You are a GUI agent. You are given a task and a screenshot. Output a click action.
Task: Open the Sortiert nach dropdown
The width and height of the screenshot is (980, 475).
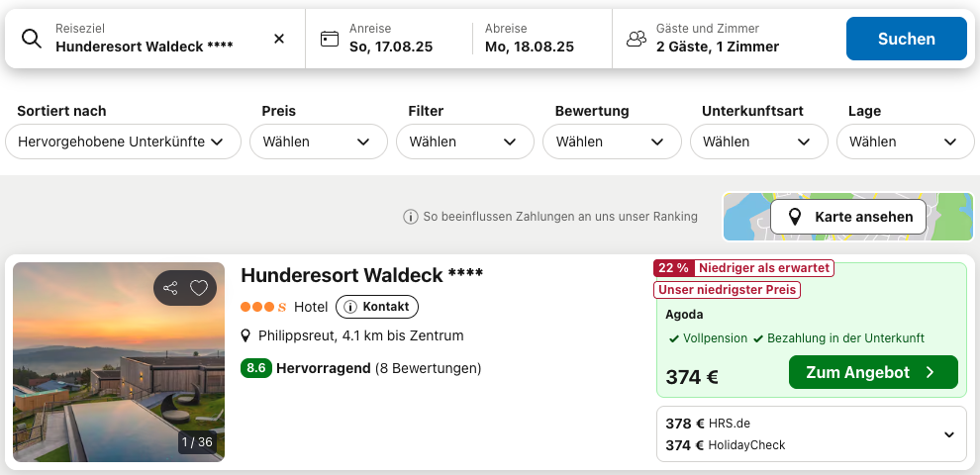pos(123,142)
